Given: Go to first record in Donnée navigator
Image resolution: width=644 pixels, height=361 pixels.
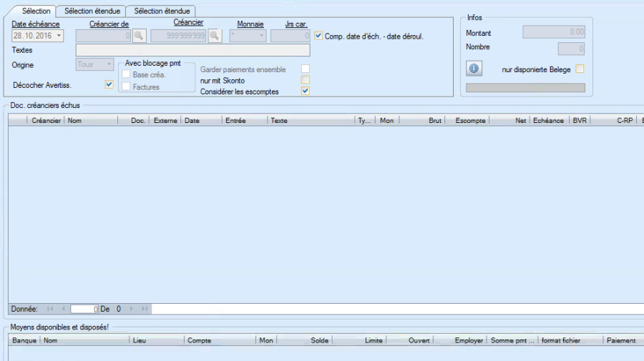Looking at the screenshot, I should click(x=50, y=309).
